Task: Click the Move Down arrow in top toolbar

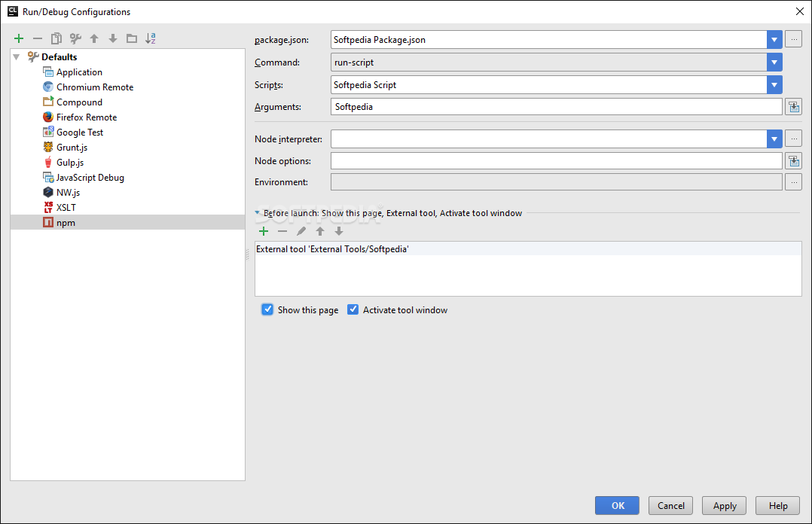Action: [113, 38]
